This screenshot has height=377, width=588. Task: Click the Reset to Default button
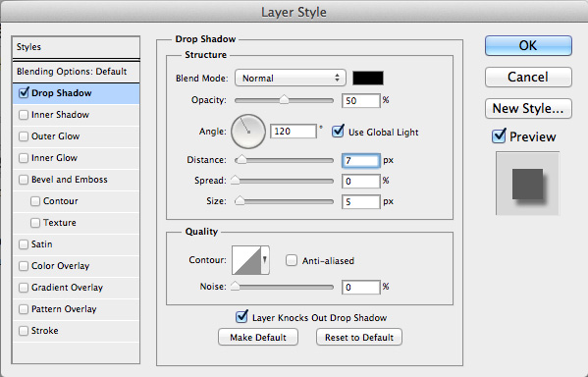[359, 337]
